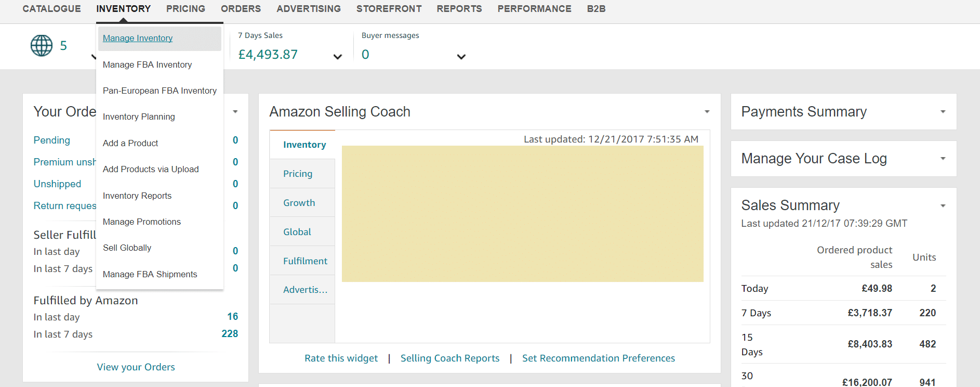980x387 pixels.
Task: Open the STOREFRONT menu
Action: [x=389, y=9]
